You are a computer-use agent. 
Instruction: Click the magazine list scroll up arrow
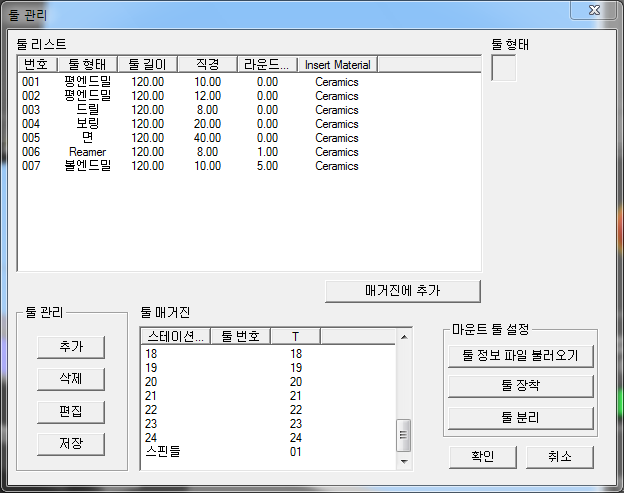point(404,337)
